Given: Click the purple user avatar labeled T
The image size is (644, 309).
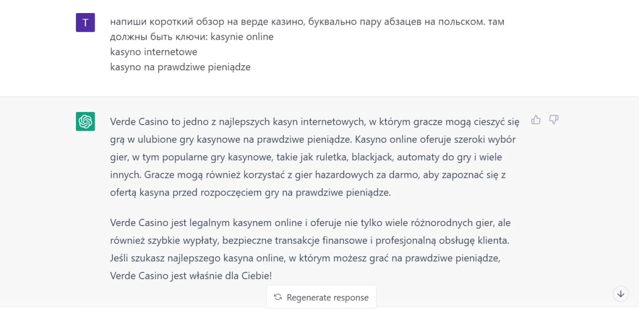Looking at the screenshot, I should coord(86,23).
